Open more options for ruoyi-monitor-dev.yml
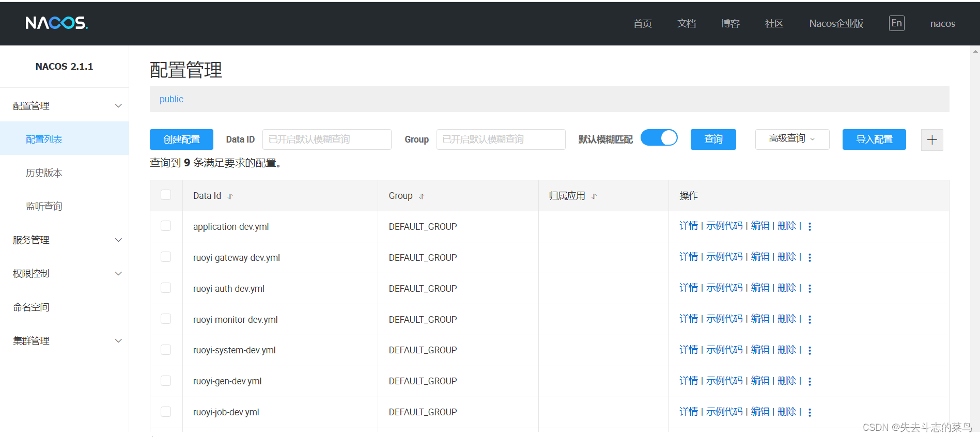The height and width of the screenshot is (437, 980). (x=810, y=319)
